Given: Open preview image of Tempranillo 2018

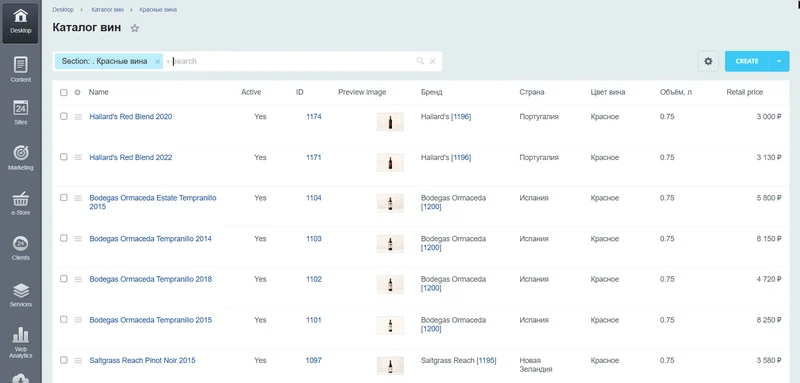Looking at the screenshot, I should tap(390, 285).
